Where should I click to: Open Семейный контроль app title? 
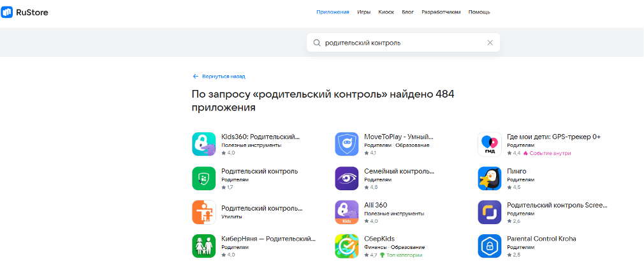click(x=399, y=171)
